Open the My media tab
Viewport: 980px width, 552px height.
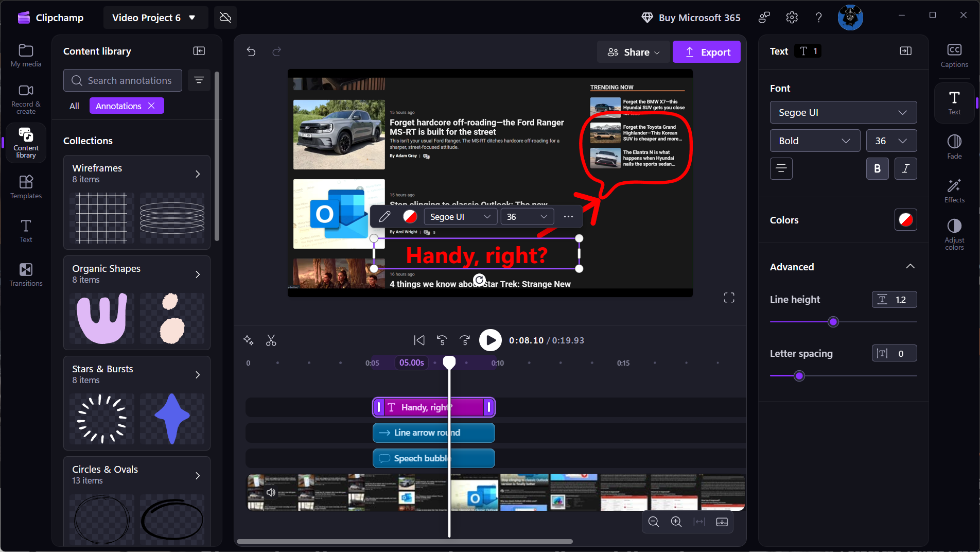[x=26, y=56]
